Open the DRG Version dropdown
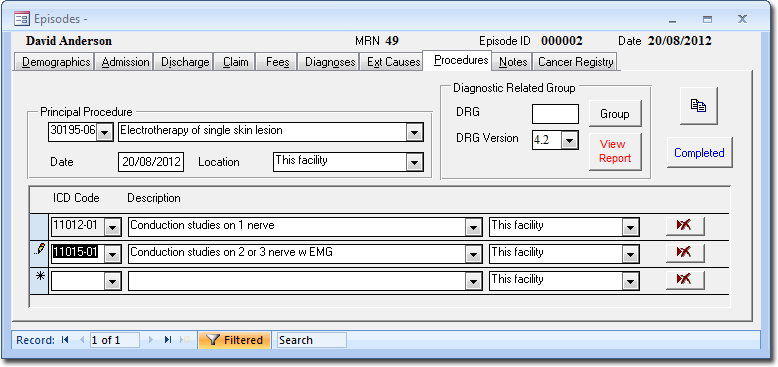 point(570,140)
